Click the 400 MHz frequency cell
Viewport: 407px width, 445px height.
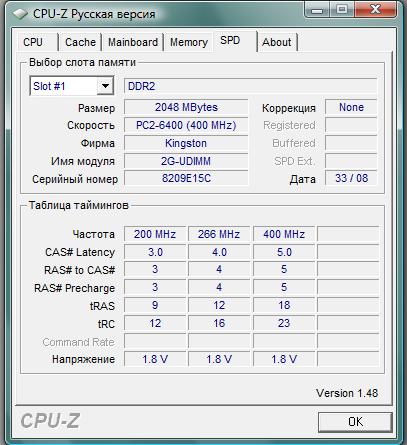coord(284,234)
